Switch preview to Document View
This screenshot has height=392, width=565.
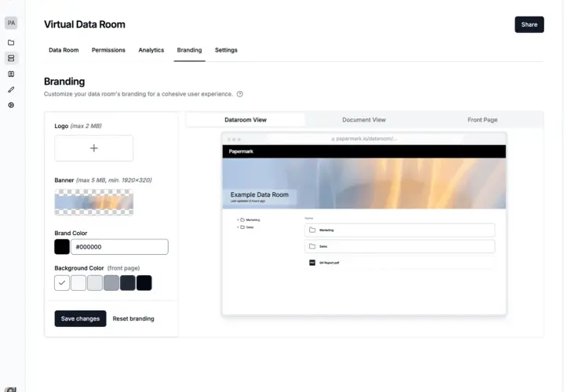364,120
